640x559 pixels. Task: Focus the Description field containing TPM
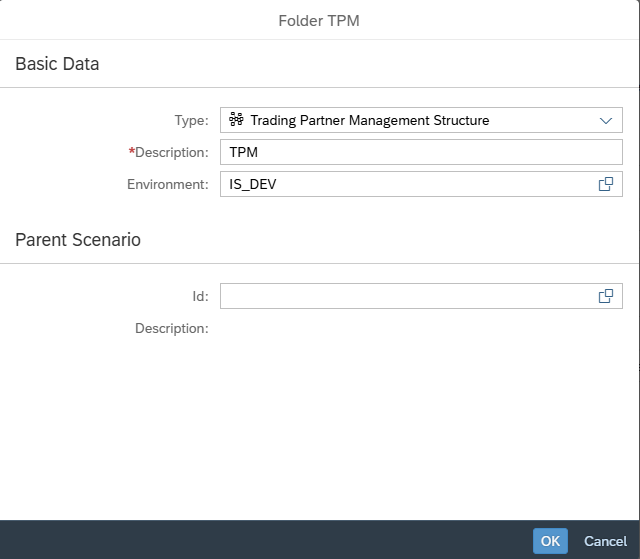[420, 152]
